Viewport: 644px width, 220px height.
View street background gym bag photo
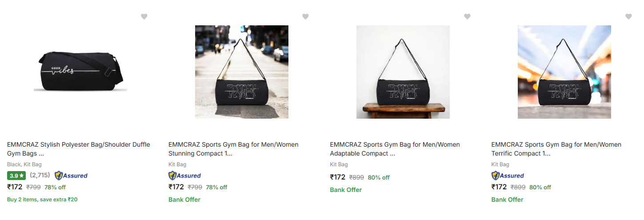[242, 72]
